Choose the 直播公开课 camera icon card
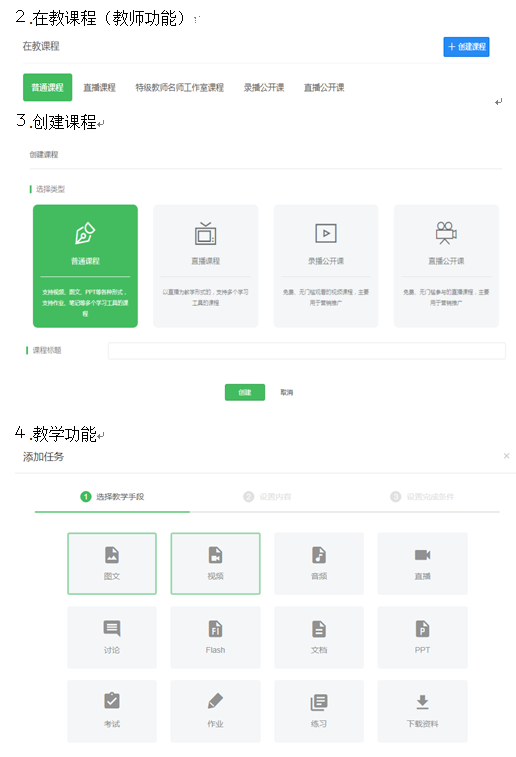 pos(446,266)
